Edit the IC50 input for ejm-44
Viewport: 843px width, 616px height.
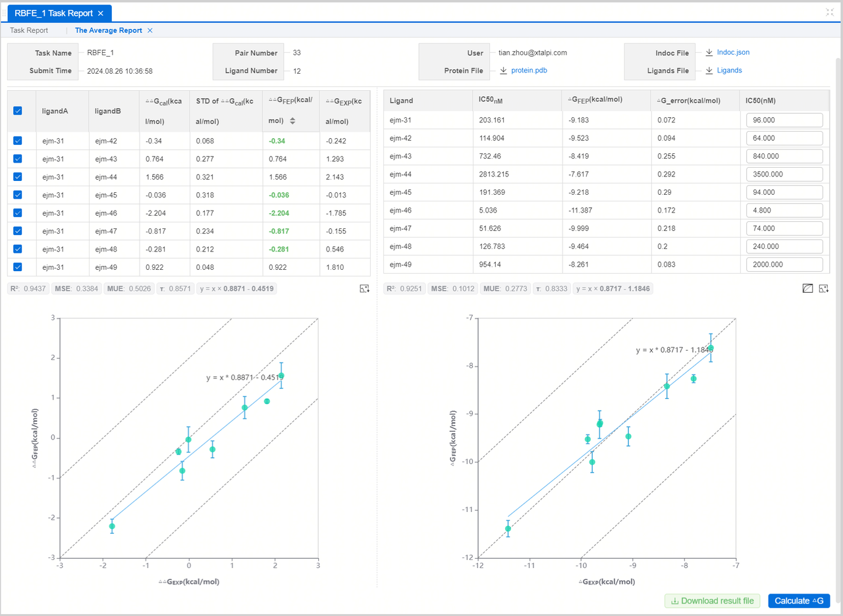(784, 174)
